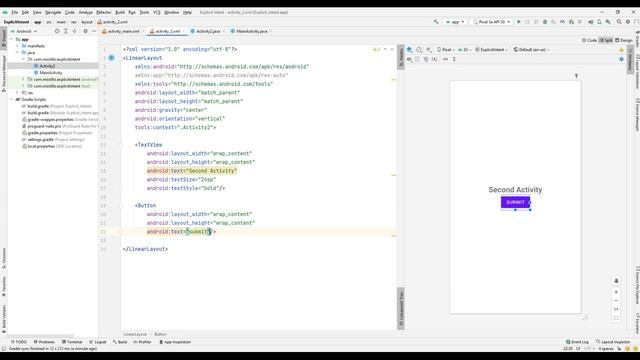Screen dimensions: 640x360
Task: Click Collapse All in Project panel
Action: (x=74, y=31)
